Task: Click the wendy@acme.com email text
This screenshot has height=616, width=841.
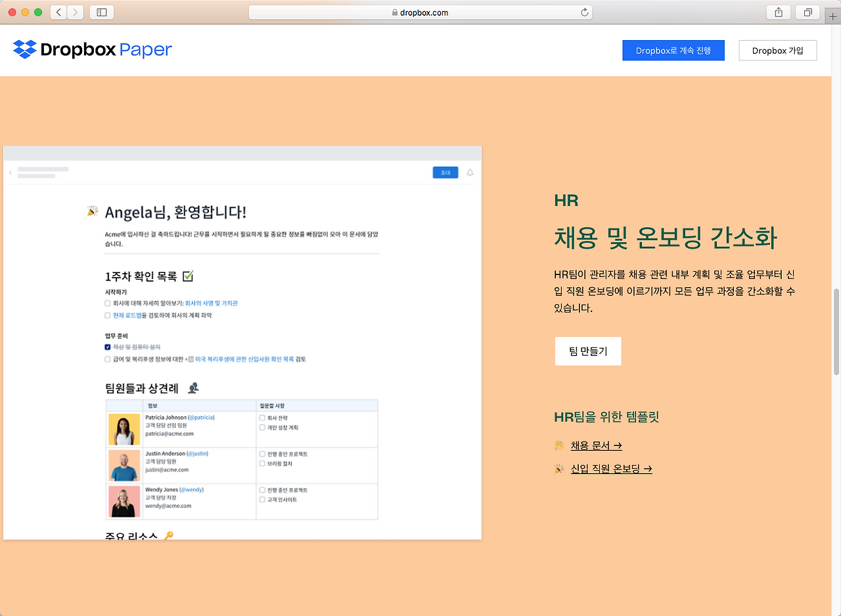Action: click(168, 506)
